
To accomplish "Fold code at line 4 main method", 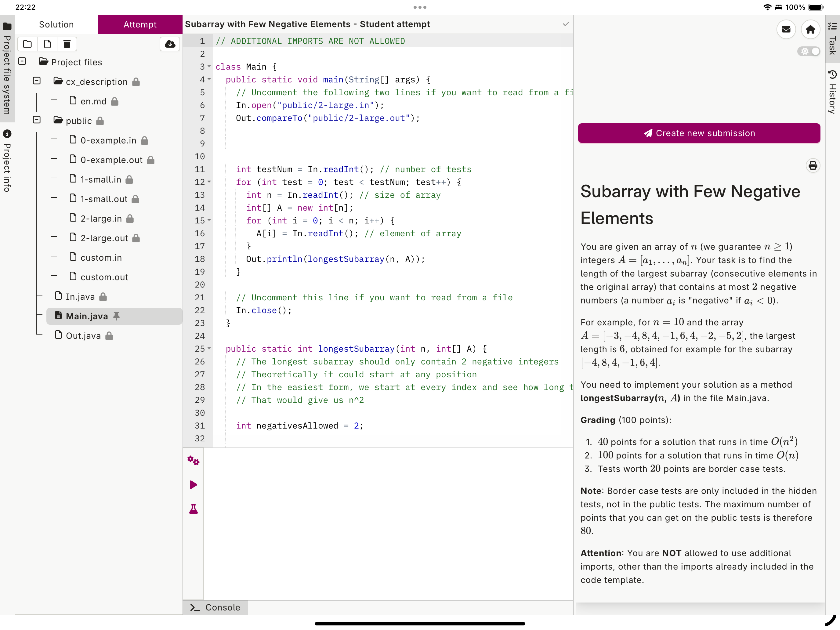I will [209, 79].
